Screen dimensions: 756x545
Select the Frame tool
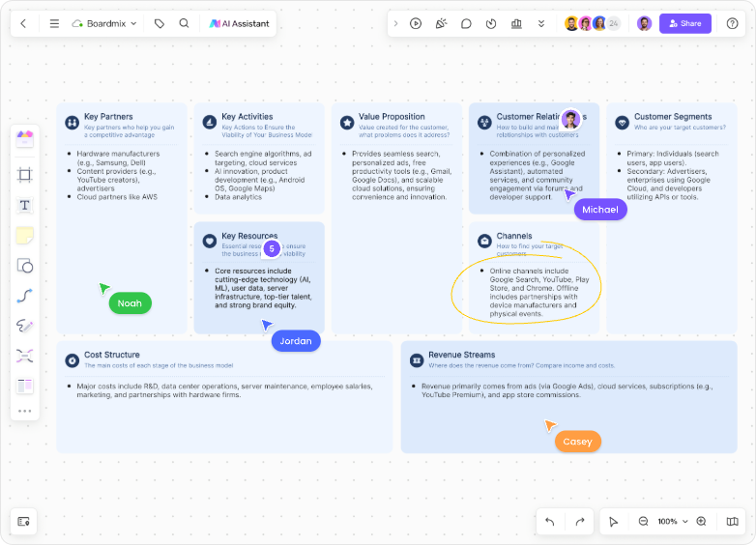tap(24, 175)
